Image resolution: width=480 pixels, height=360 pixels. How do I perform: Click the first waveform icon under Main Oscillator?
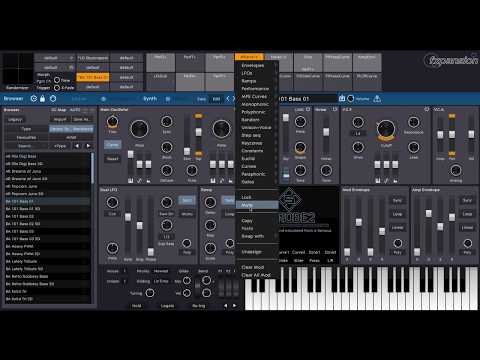coord(130,181)
